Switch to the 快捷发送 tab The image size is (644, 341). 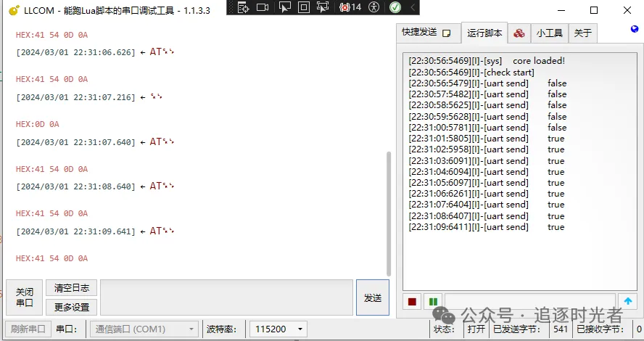click(428, 33)
